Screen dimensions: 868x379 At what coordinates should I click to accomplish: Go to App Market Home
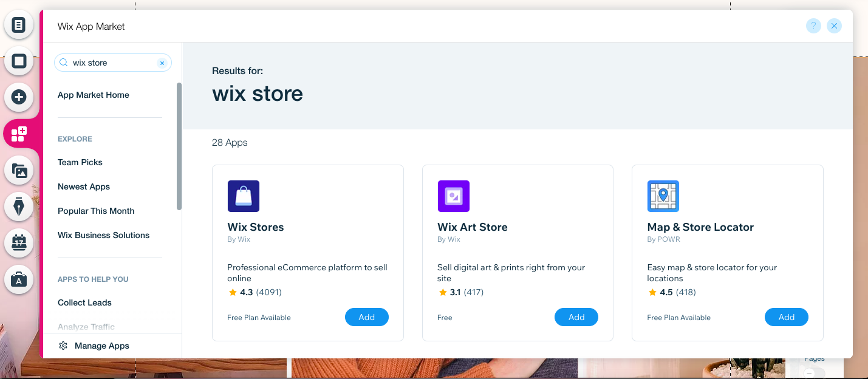94,95
